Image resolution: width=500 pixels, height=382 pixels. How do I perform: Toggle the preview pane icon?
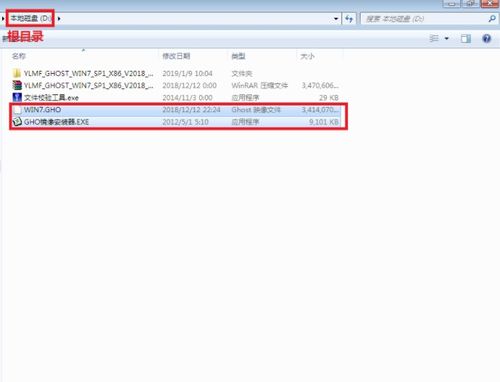point(466,39)
